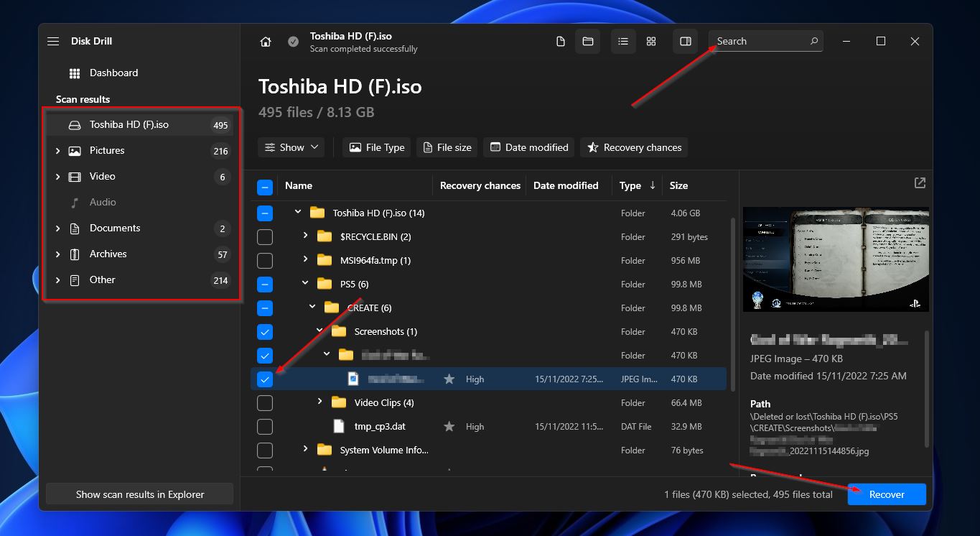Check the tmp_cp3.dat checkbox
The height and width of the screenshot is (536, 980).
(x=265, y=427)
